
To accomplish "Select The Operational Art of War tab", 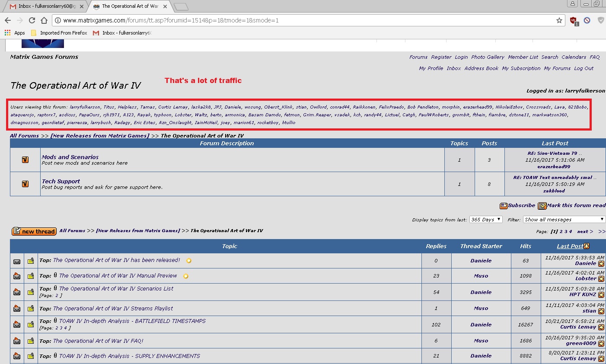I will (130, 6).
